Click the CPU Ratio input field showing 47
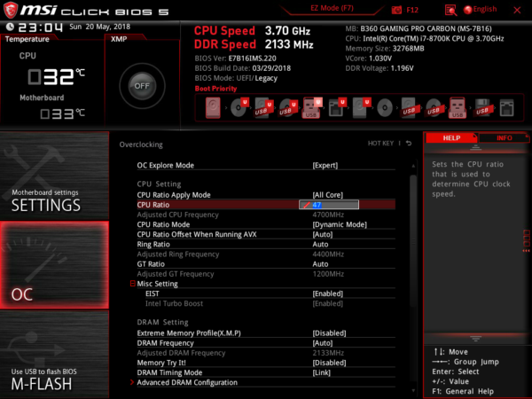 (329, 205)
